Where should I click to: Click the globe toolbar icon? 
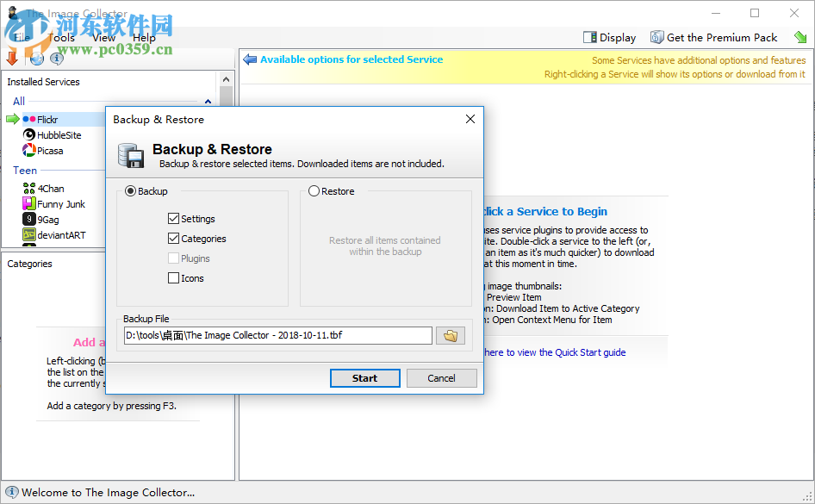pyautogui.click(x=36, y=59)
